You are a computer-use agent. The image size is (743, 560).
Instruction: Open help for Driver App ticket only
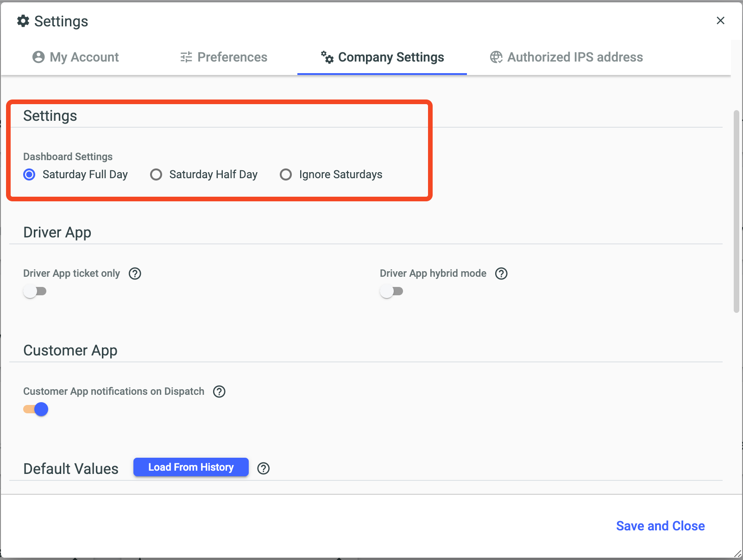135,274
